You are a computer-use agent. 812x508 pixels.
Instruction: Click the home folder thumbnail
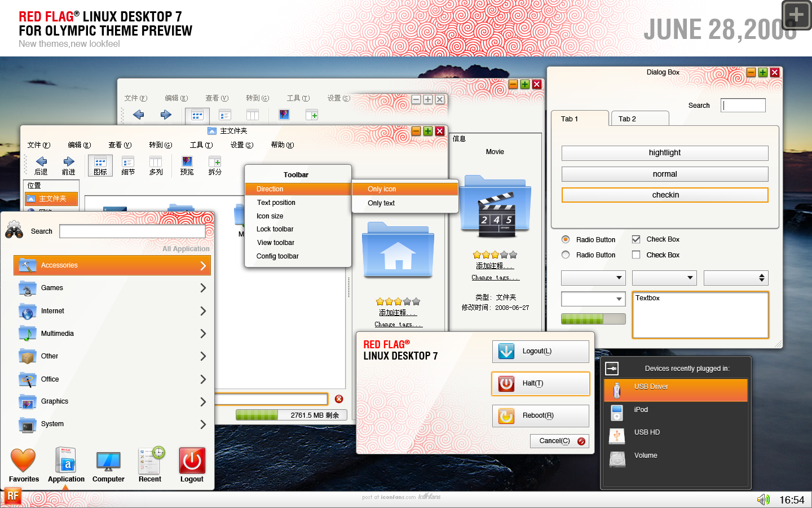(x=398, y=250)
